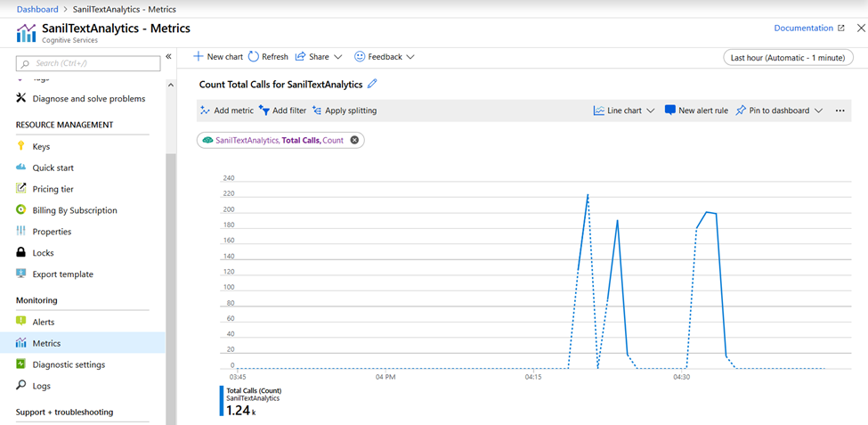Click the wrench icon for Diagnose

pos(21,98)
